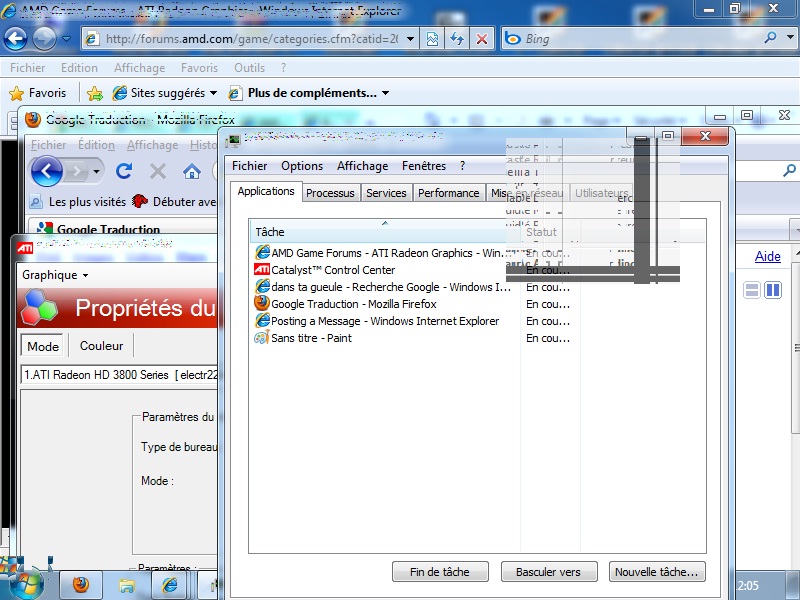This screenshot has height=600, width=800.
Task: Open Internet Explorer's Edition menu
Action: [x=79, y=68]
